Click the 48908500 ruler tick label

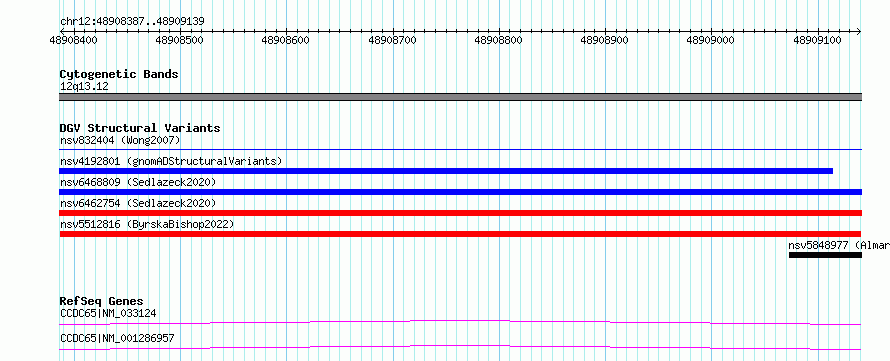180,40
